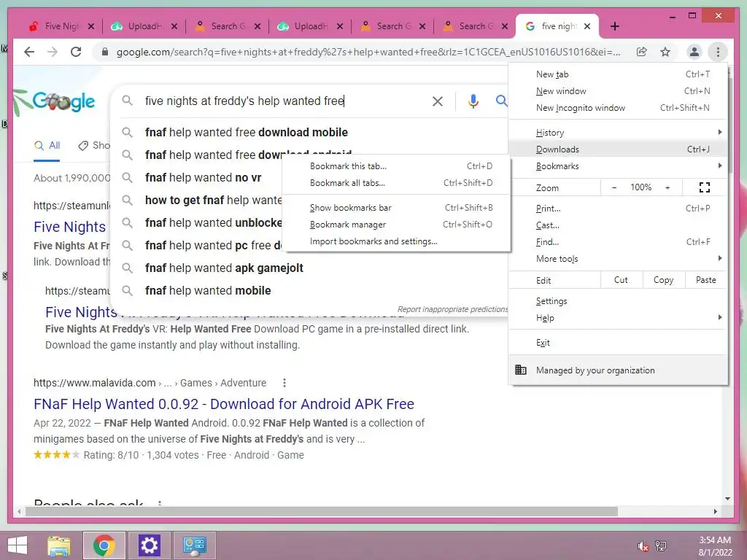The image size is (747, 560).
Task: Click Cut in the Edit row
Action: 622,280
